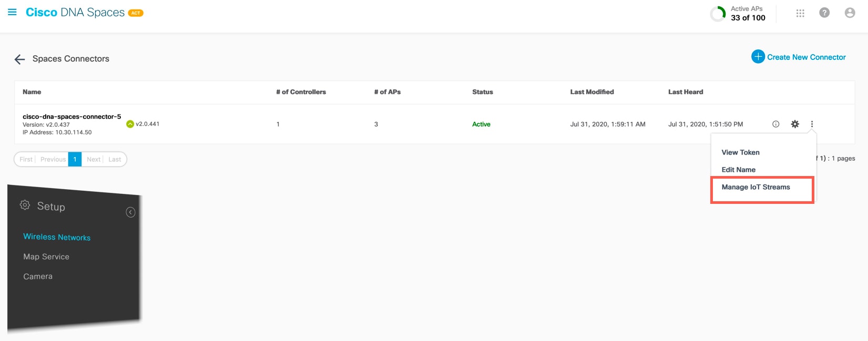Open Wireless Networks in Setup panel
This screenshot has width=868, height=341.
coord(57,237)
